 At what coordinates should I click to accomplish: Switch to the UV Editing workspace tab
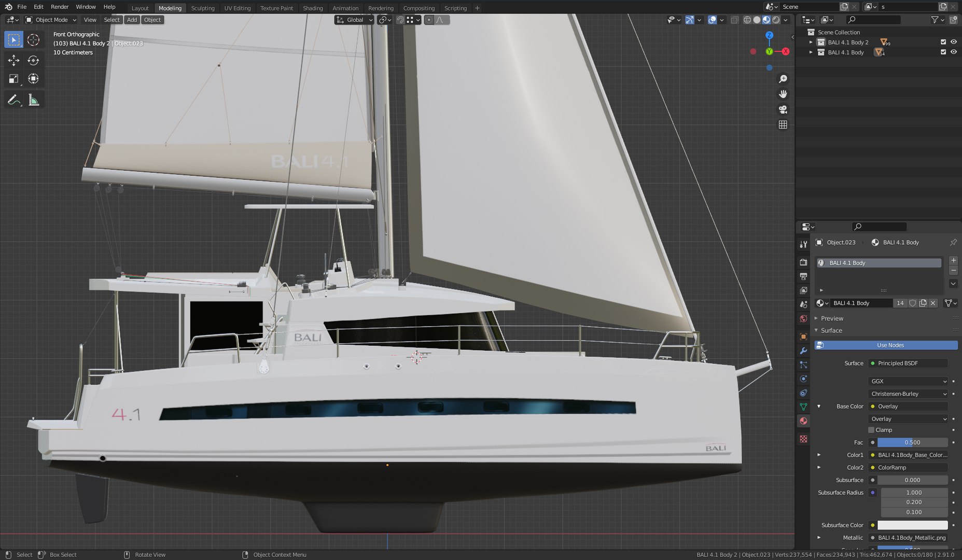(238, 8)
